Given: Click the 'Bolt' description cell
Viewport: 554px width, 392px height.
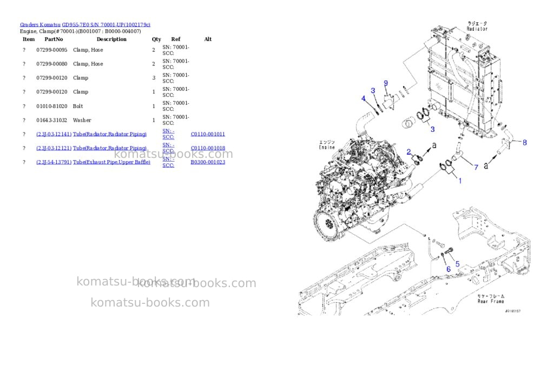Looking at the screenshot, I should 78,107.
